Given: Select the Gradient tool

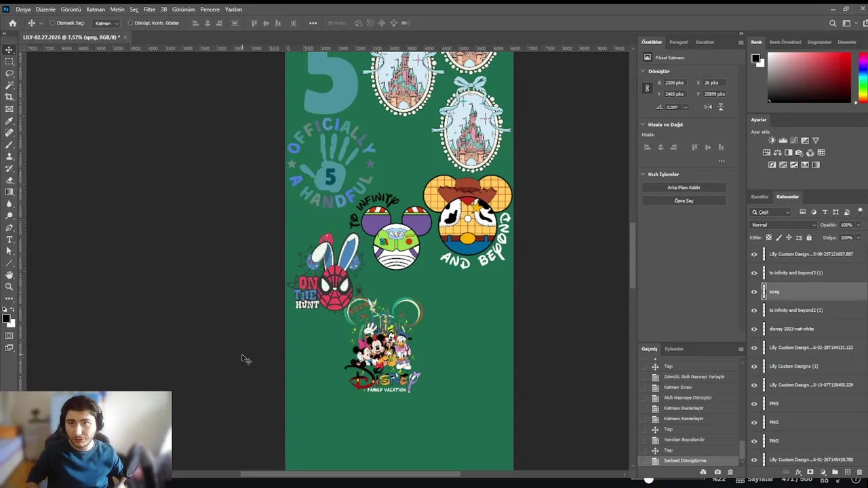Looking at the screenshot, I should [9, 192].
